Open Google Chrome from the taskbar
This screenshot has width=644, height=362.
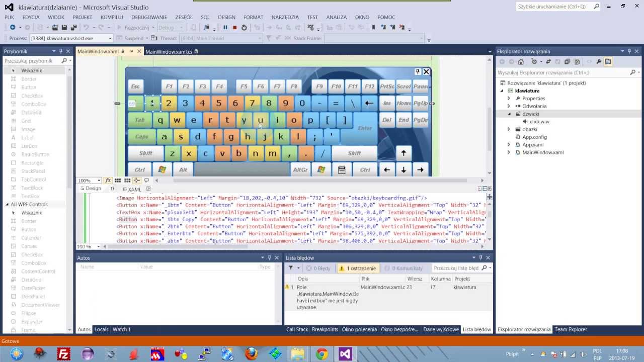tap(322, 354)
